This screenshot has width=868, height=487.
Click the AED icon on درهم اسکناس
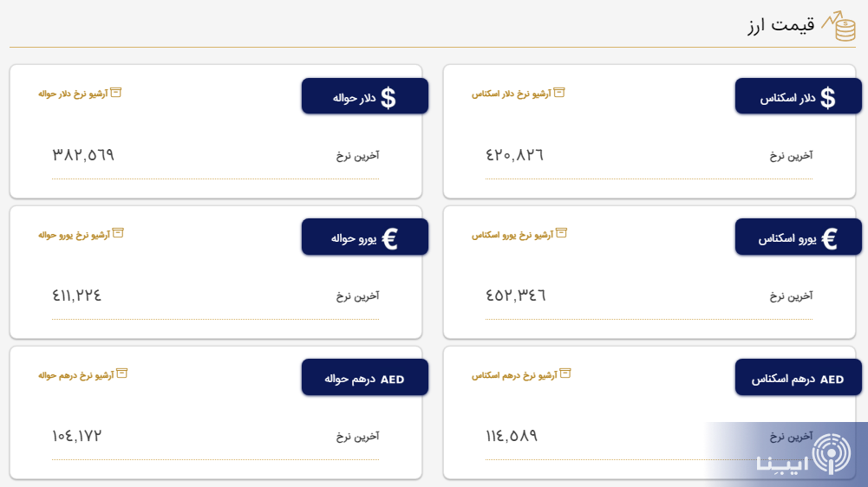(x=832, y=380)
